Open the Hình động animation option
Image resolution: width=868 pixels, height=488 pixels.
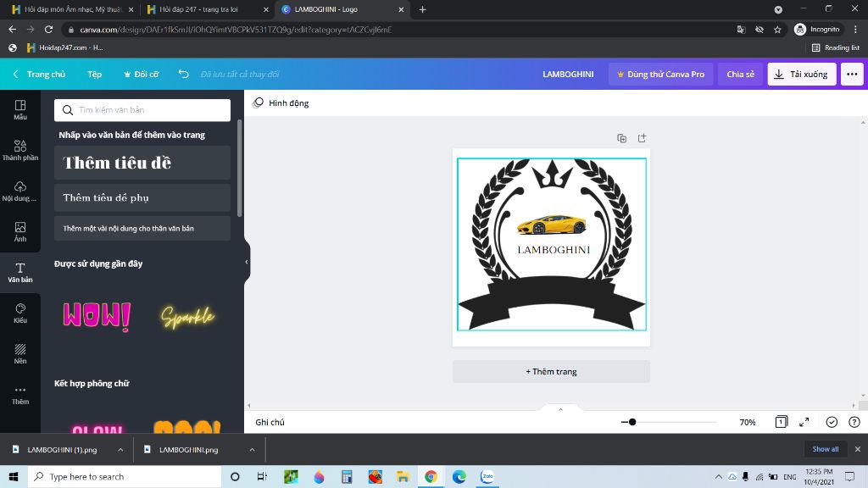pyautogui.click(x=281, y=103)
